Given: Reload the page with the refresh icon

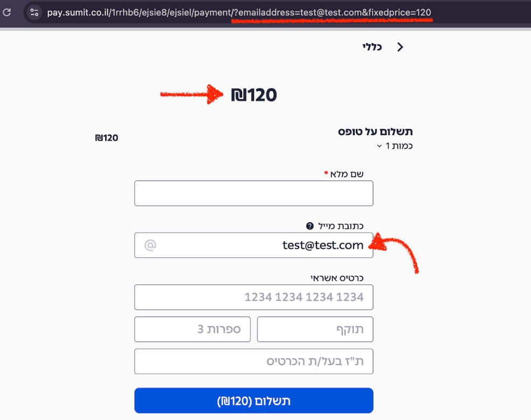Looking at the screenshot, I should coord(7,12).
